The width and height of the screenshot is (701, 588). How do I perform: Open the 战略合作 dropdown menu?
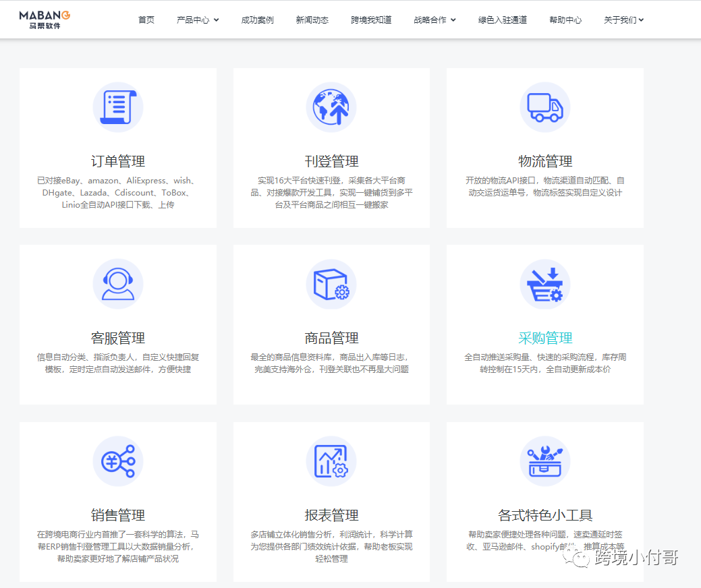434,20
